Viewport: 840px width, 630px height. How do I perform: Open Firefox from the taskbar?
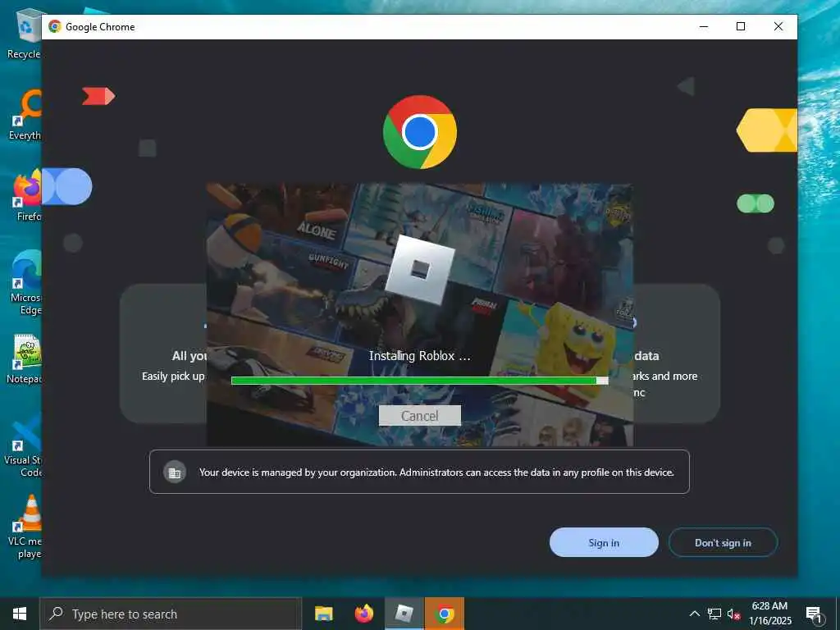click(364, 614)
